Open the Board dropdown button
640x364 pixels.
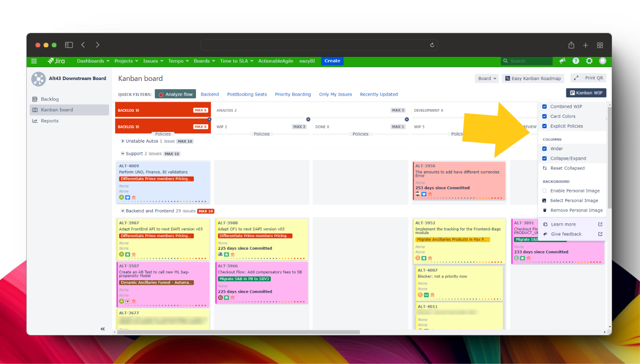[487, 79]
